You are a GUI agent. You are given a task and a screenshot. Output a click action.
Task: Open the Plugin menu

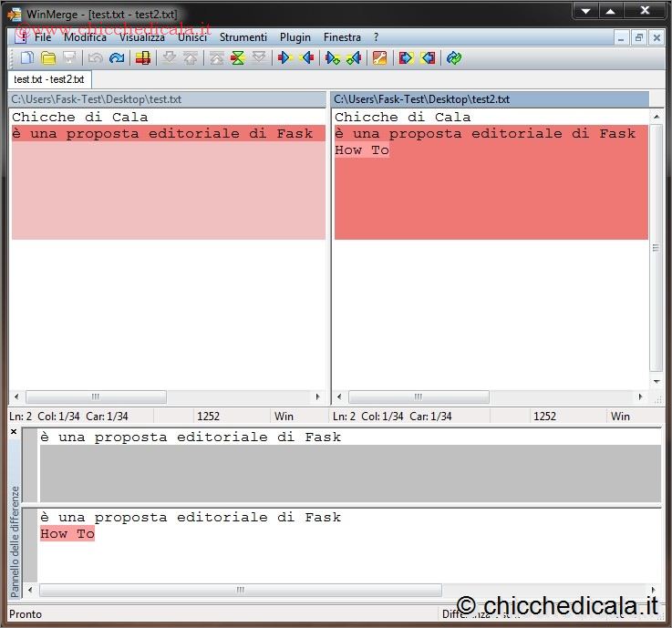click(x=295, y=37)
